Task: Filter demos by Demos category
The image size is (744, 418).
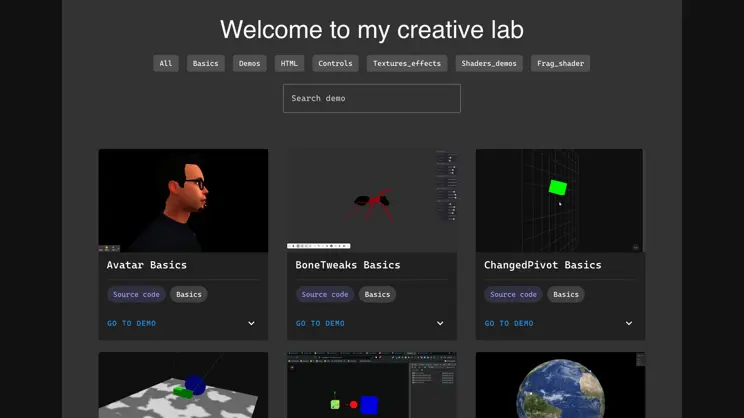Action: (250, 63)
